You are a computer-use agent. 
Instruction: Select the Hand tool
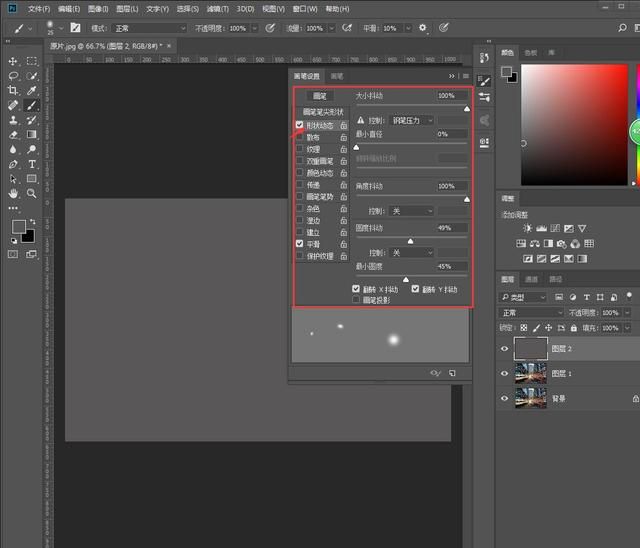coord(13,193)
